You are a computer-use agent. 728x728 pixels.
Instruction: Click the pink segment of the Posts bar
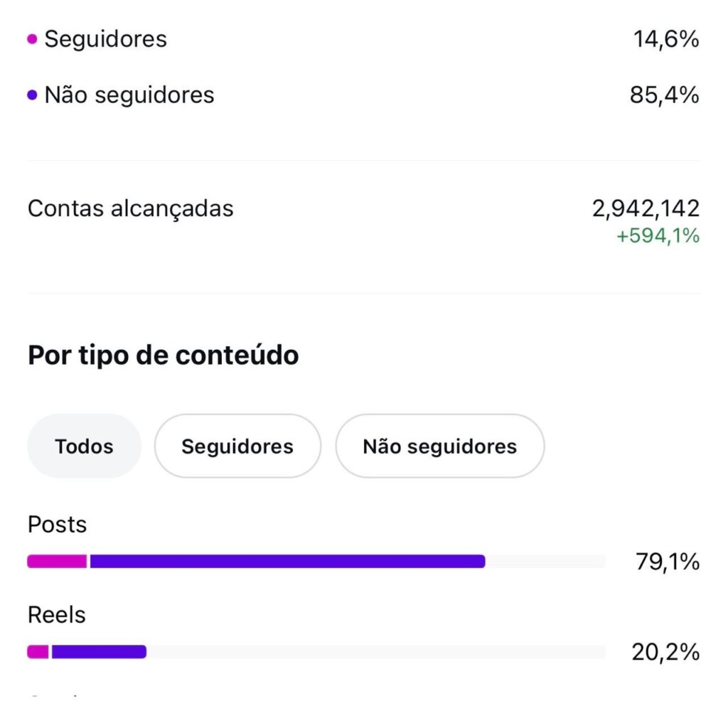[x=57, y=562]
